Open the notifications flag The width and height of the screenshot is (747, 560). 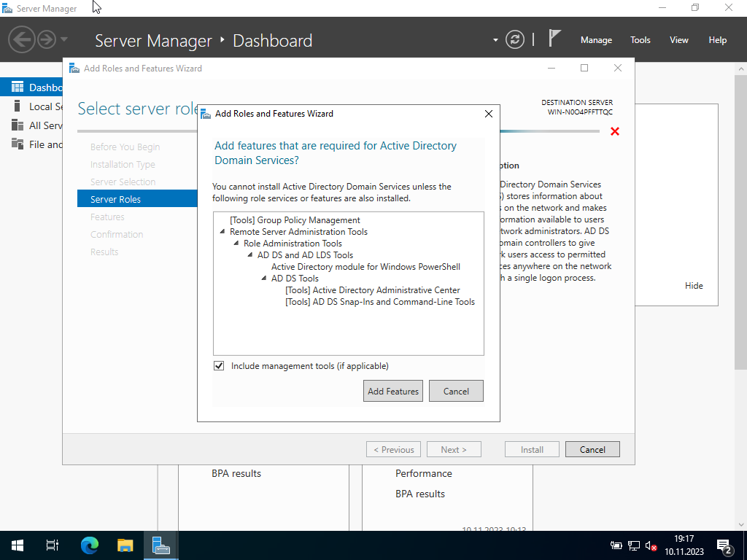[554, 38]
